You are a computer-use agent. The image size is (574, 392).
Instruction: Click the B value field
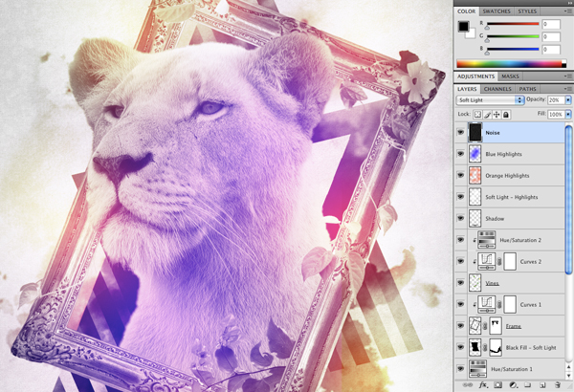(x=551, y=49)
